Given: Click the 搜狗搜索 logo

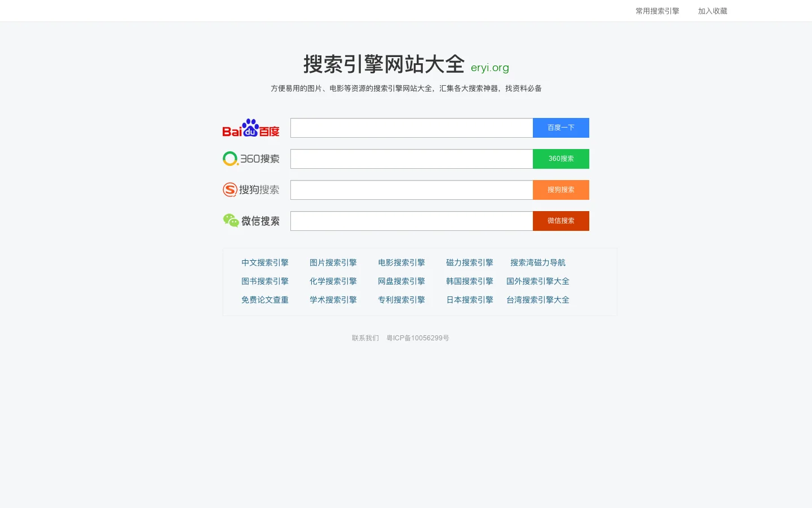Looking at the screenshot, I should (251, 190).
